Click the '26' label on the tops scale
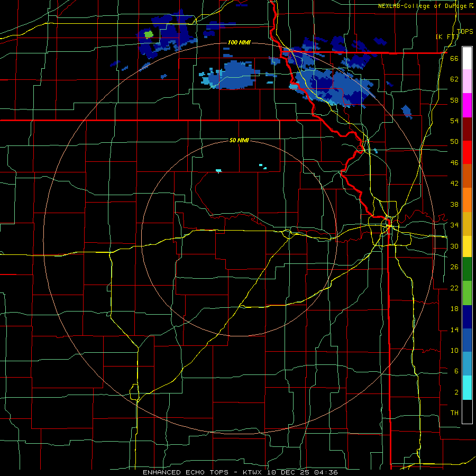Viewport: 476px width, 476px height. pos(454,267)
